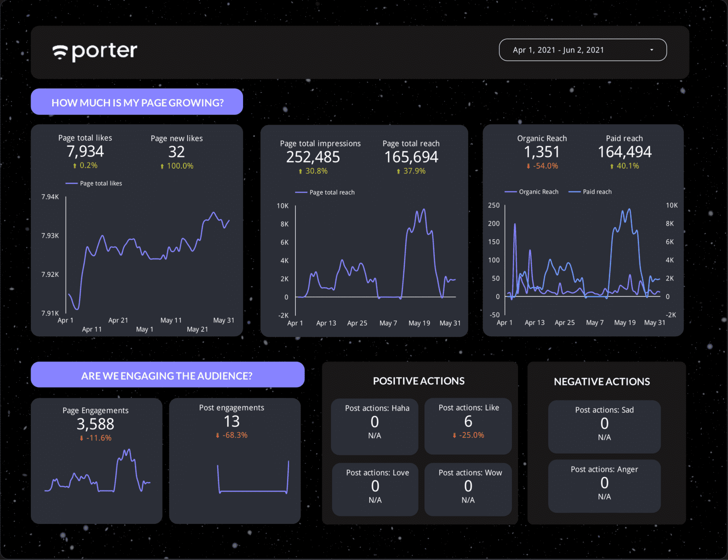Expand the Page total reach legend
728x560 pixels.
point(325,192)
